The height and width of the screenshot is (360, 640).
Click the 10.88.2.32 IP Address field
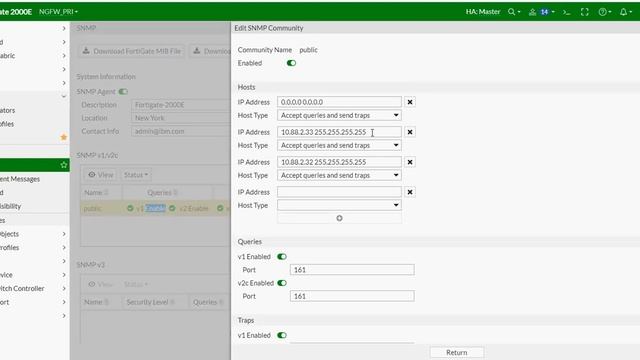339,162
